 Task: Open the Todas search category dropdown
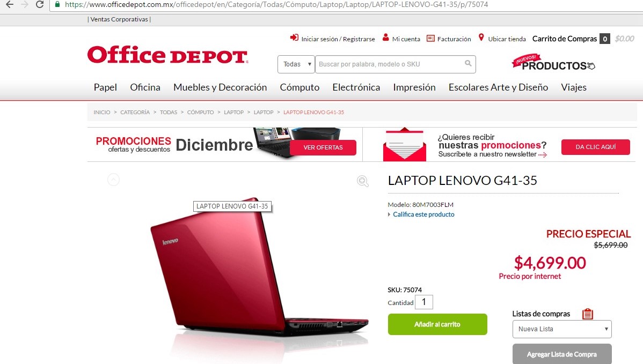pyautogui.click(x=296, y=64)
